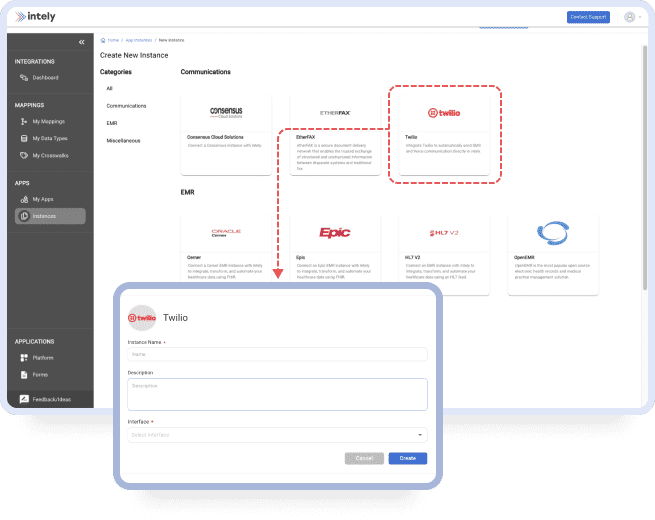Screen dimensions: 655x520
Task: Select the Consensus Cloud Solutions card
Action: [226, 135]
